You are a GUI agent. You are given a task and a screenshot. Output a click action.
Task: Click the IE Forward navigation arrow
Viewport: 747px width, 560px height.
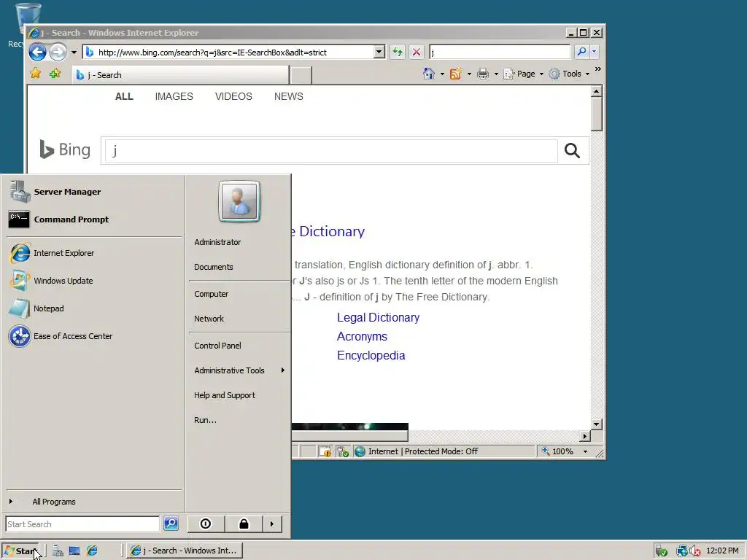pos(58,52)
